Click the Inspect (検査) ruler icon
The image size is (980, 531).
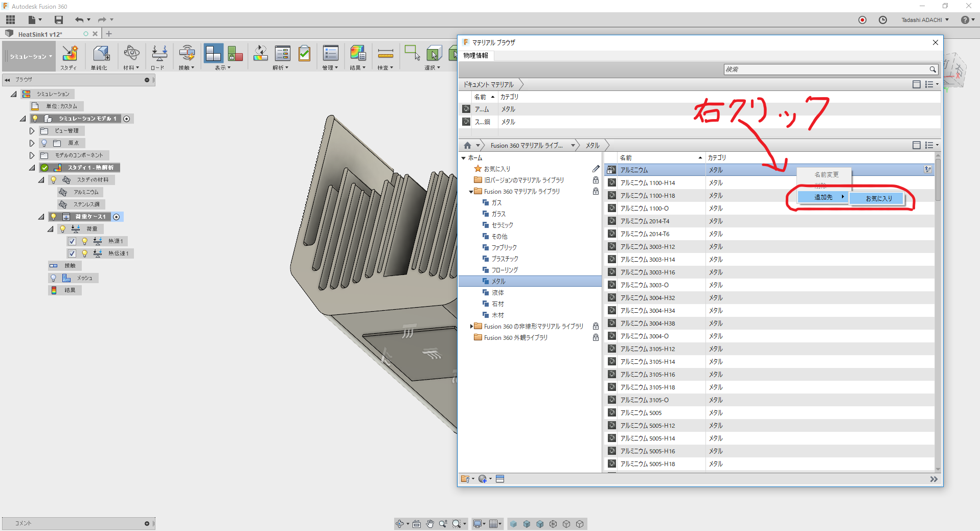tap(385, 53)
